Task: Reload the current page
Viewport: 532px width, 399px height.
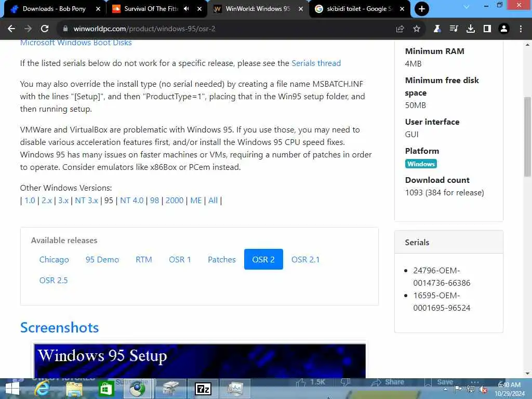Action: (45, 29)
